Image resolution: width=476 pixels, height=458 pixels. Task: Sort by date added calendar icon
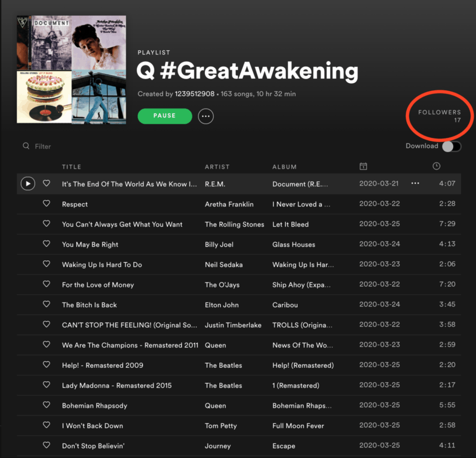[x=363, y=166]
